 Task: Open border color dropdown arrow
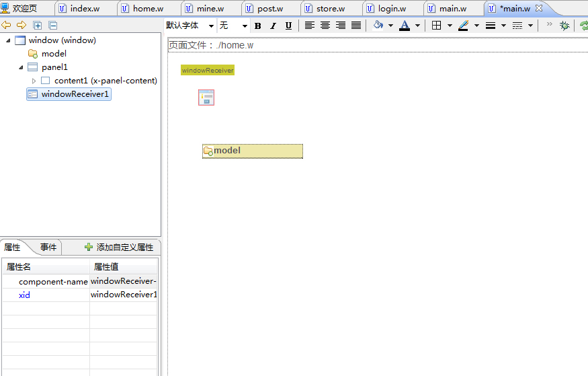(x=476, y=26)
